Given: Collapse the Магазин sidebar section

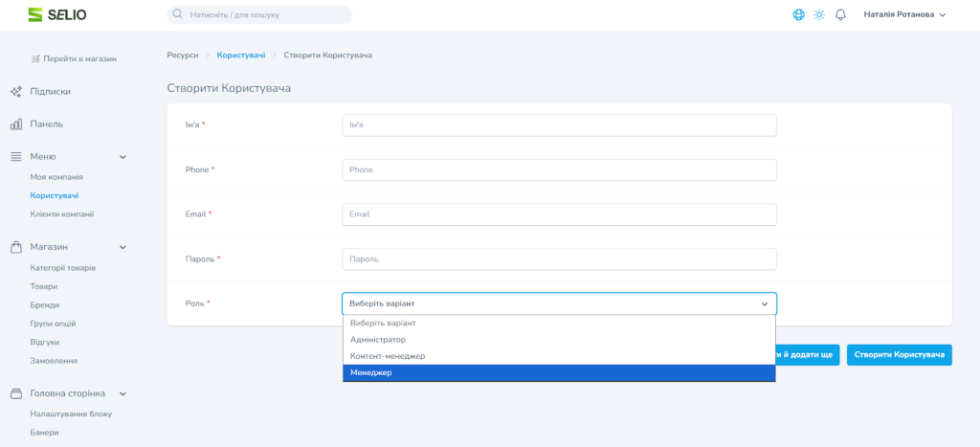Looking at the screenshot, I should (x=122, y=247).
